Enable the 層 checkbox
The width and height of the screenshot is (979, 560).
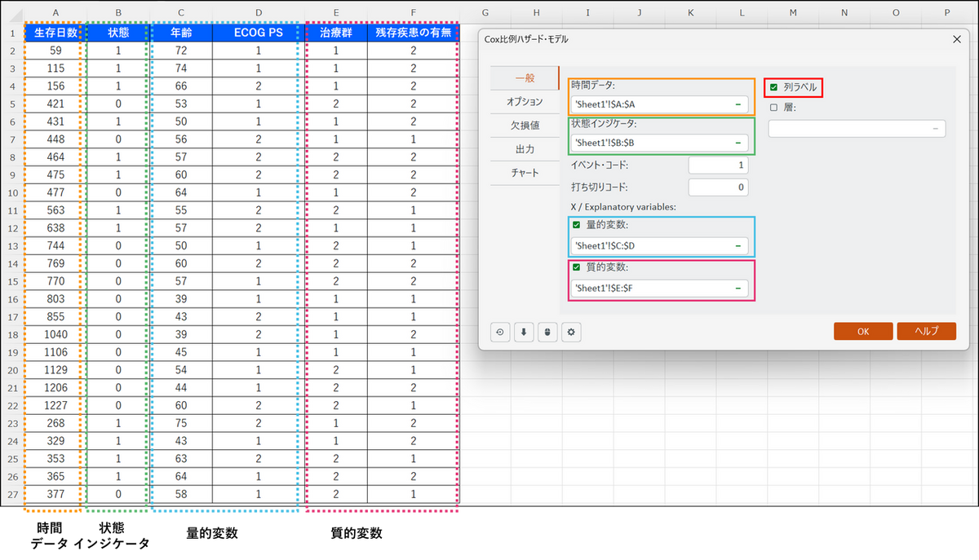773,107
